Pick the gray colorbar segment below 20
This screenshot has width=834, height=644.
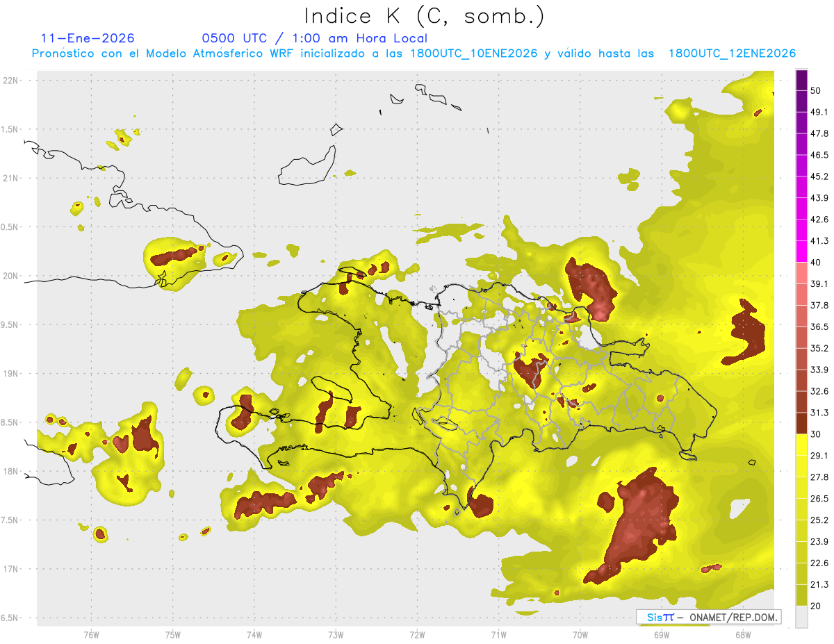point(801,617)
